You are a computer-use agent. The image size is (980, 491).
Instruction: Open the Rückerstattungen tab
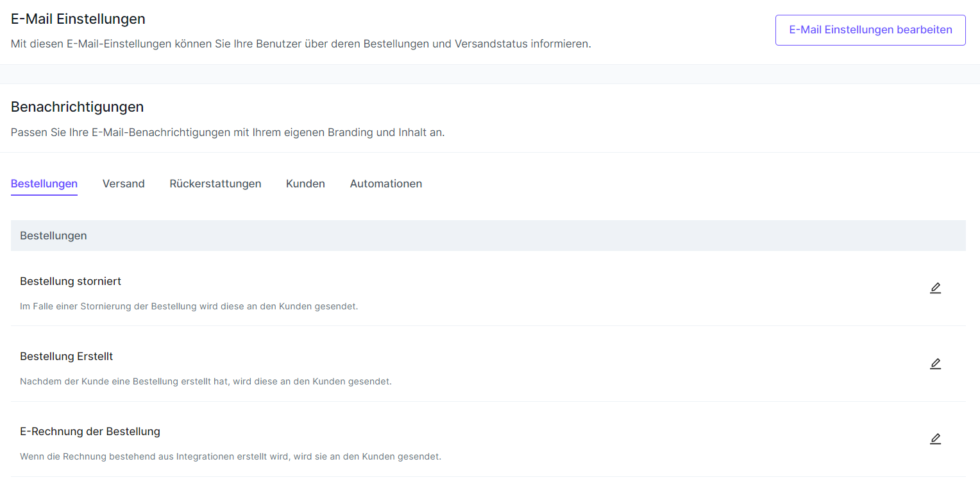215,184
